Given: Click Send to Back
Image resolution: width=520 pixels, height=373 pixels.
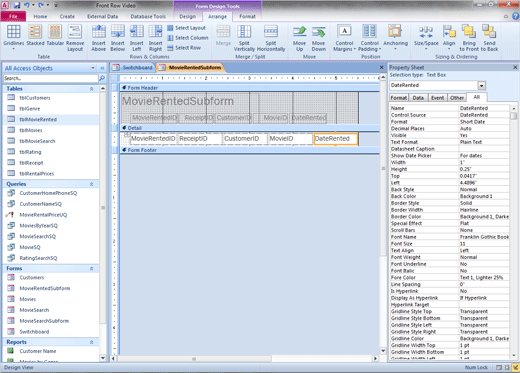Looking at the screenshot, I should pyautogui.click(x=489, y=38).
